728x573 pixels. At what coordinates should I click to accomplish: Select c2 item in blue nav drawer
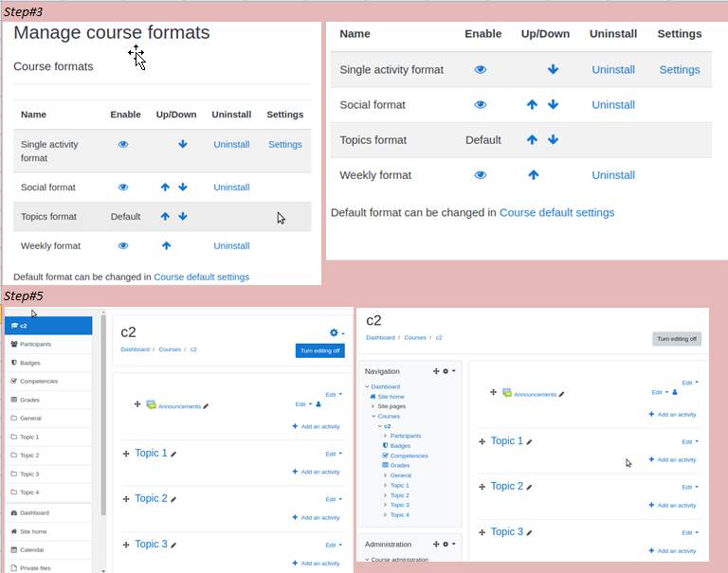coord(48,326)
